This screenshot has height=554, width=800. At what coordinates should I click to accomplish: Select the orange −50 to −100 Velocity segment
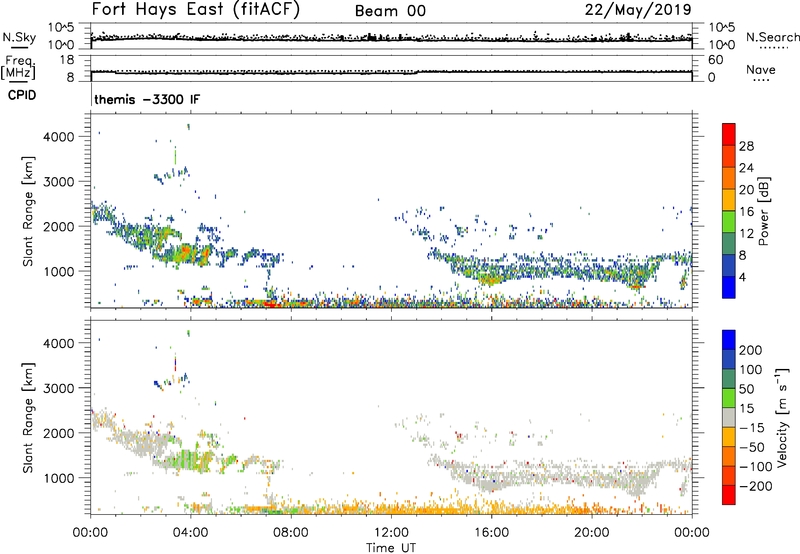[729, 457]
